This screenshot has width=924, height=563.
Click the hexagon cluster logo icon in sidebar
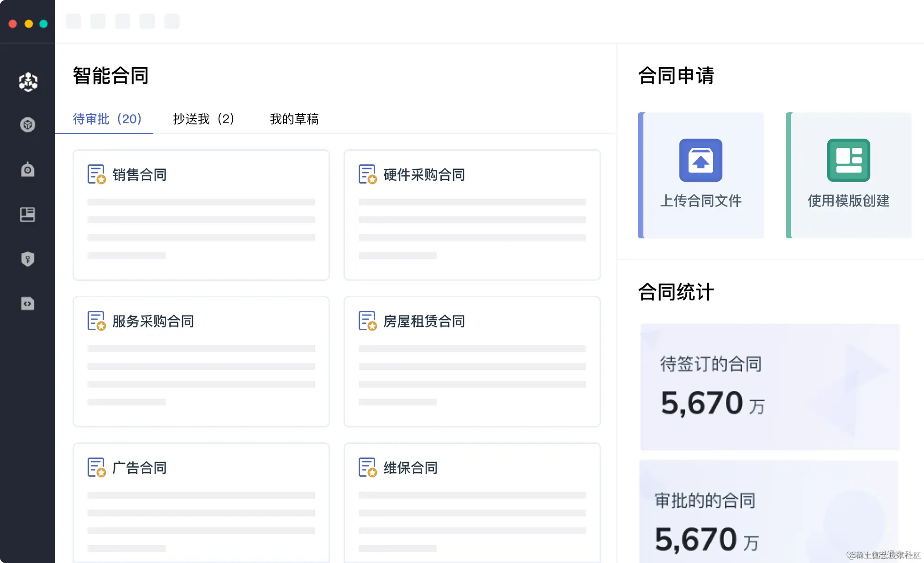[x=28, y=82]
